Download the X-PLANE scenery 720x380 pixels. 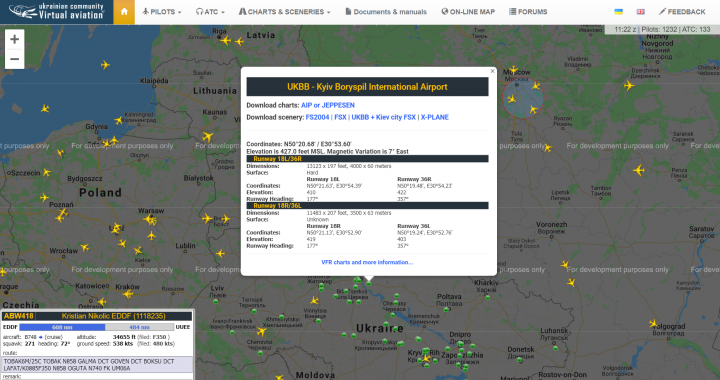click(434, 117)
